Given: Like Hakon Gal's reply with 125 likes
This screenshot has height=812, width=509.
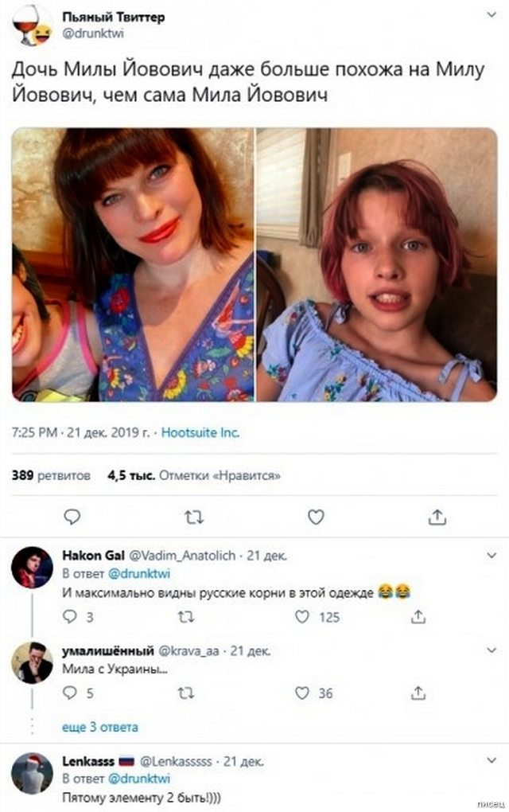Looking at the screenshot, I should click(x=303, y=616).
